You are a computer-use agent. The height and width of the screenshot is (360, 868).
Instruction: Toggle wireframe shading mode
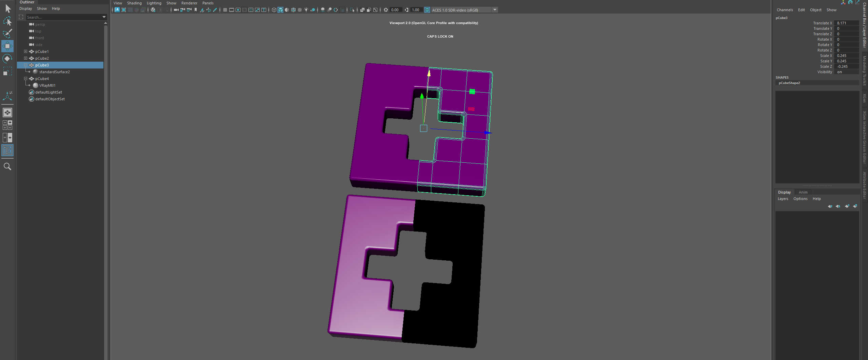(274, 10)
